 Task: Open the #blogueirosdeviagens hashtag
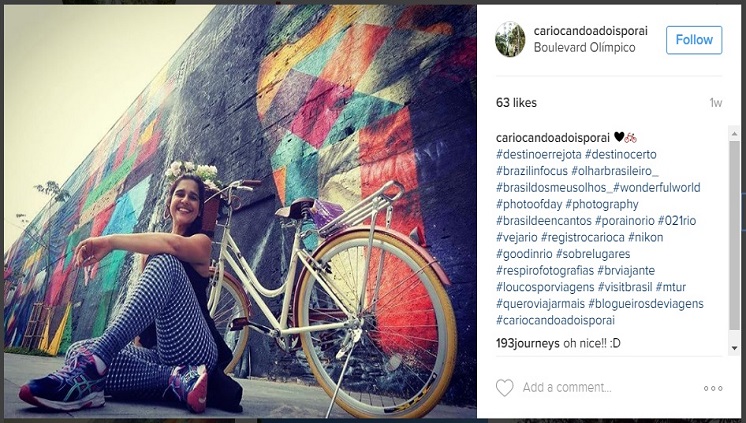pyautogui.click(x=646, y=304)
